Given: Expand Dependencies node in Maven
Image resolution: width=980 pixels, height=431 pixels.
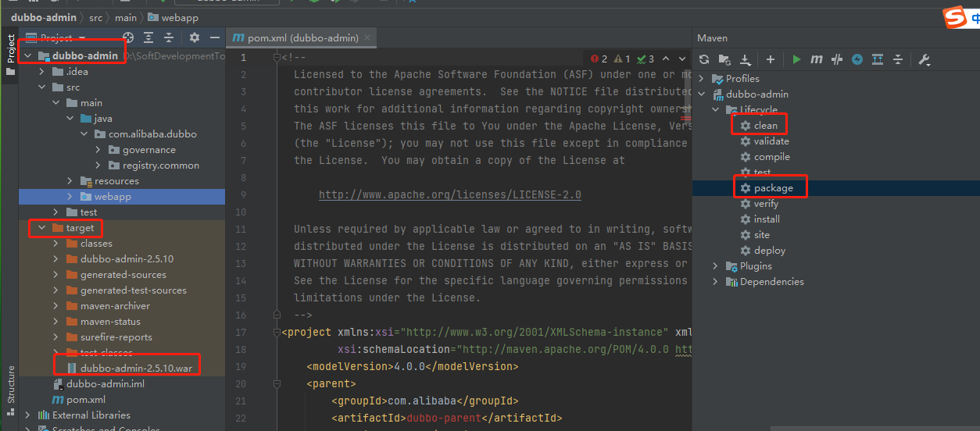Looking at the screenshot, I should click(x=715, y=281).
